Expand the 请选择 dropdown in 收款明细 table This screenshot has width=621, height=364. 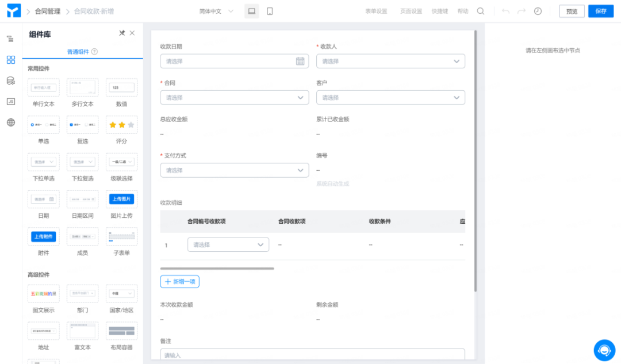tap(228, 244)
